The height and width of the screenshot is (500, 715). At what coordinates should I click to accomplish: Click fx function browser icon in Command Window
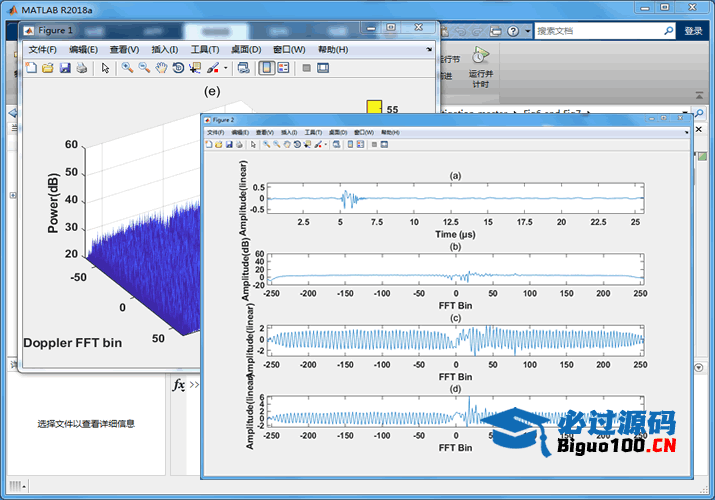(x=179, y=385)
